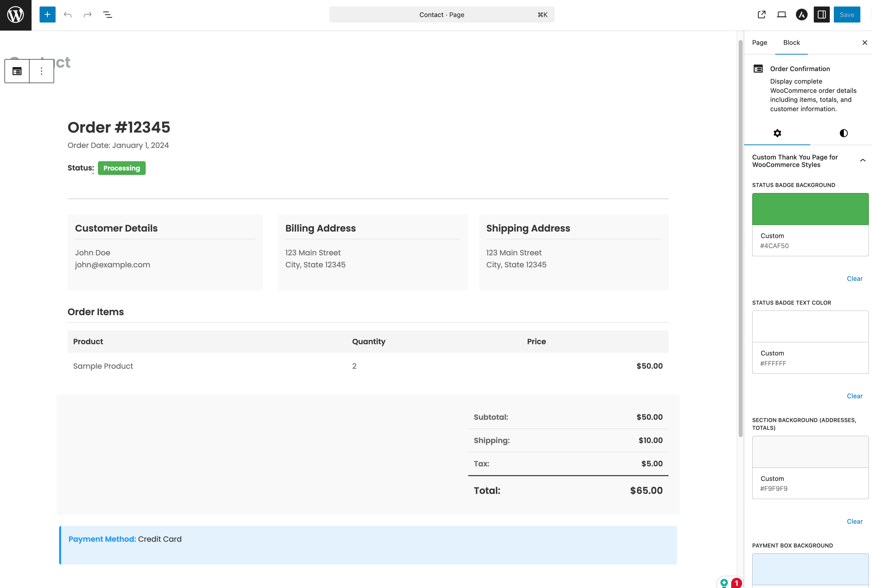Open the Document Overview list view
The width and height of the screenshot is (872, 588).
click(x=108, y=14)
